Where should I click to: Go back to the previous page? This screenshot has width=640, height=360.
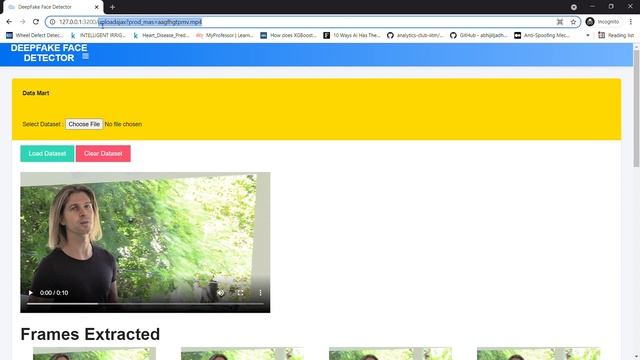(x=9, y=22)
